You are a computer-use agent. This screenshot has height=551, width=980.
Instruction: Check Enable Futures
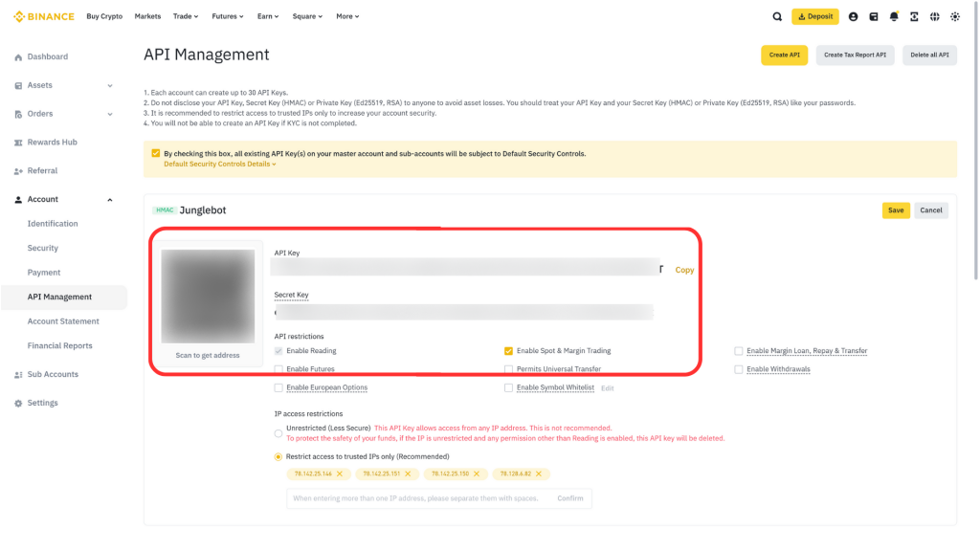[278, 369]
